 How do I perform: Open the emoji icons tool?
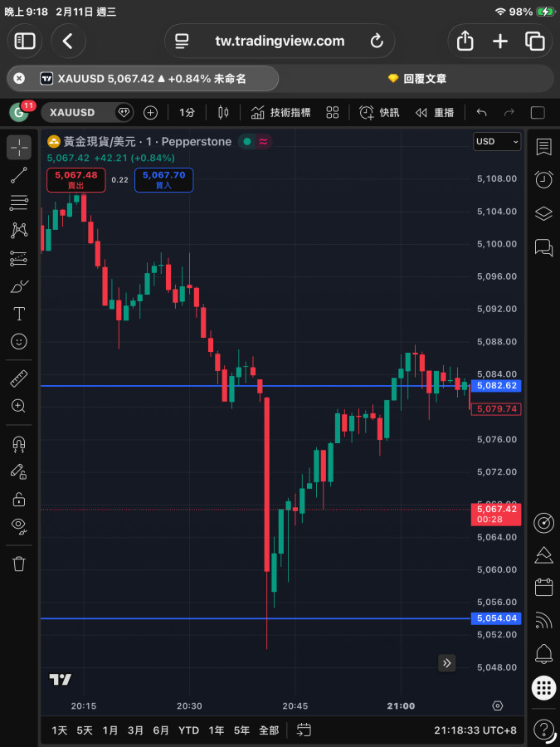[19, 342]
